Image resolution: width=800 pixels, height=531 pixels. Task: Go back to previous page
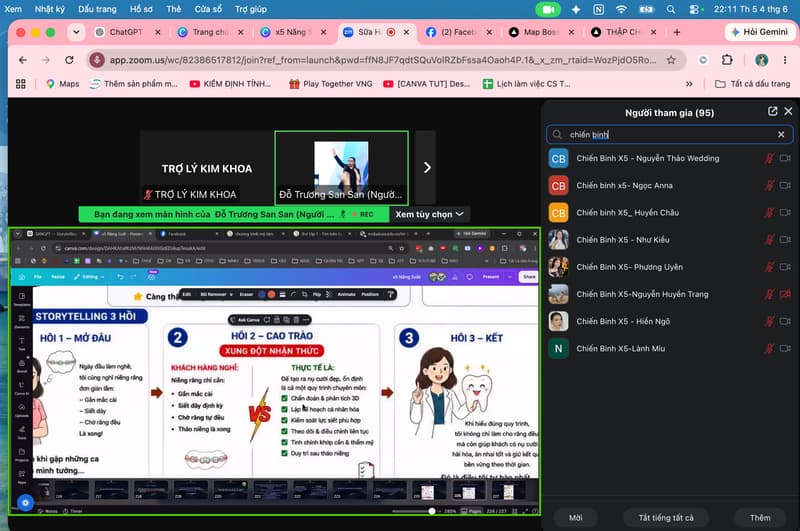tap(23, 60)
